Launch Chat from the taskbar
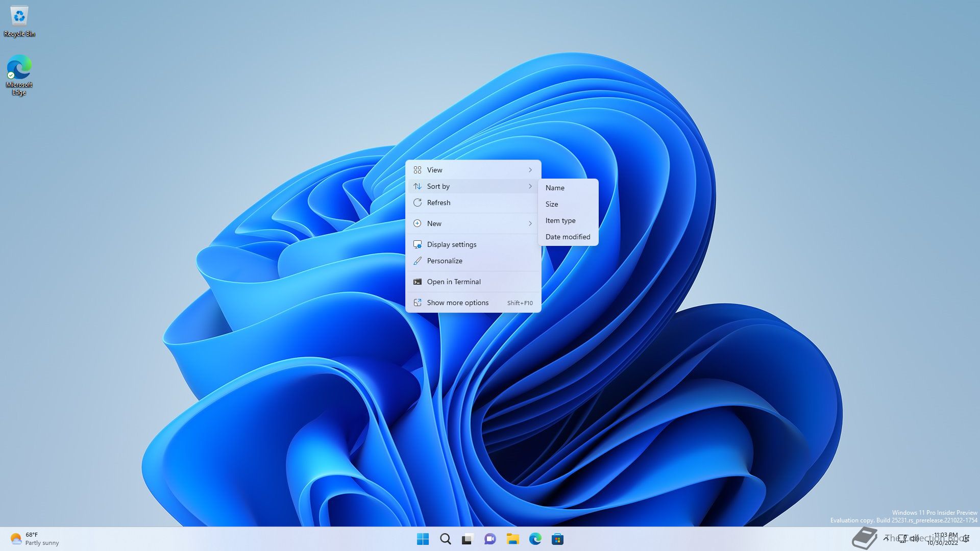This screenshot has height=551, width=980. point(490,539)
